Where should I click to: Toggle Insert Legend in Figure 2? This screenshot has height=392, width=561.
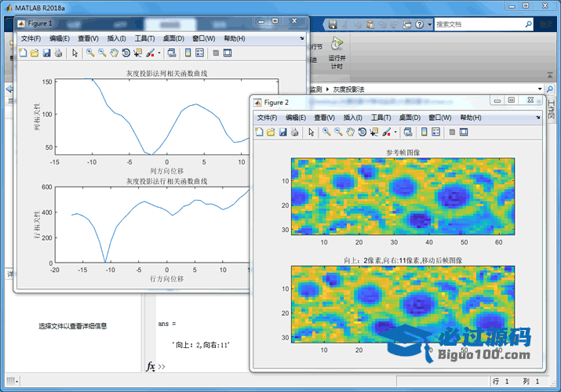[435, 132]
